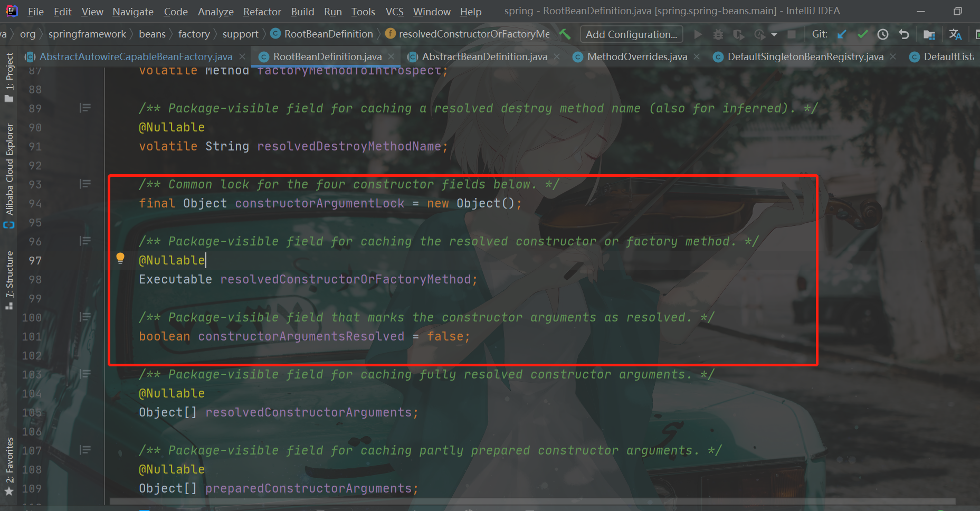Click the Profiler run icon
This screenshot has height=511, width=980.
[759, 34]
